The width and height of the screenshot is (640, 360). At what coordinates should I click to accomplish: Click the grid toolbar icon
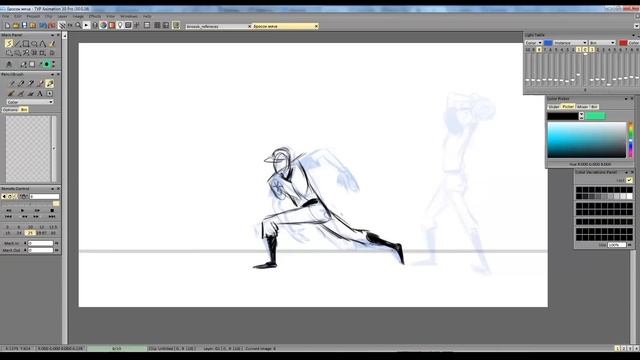[157, 25]
